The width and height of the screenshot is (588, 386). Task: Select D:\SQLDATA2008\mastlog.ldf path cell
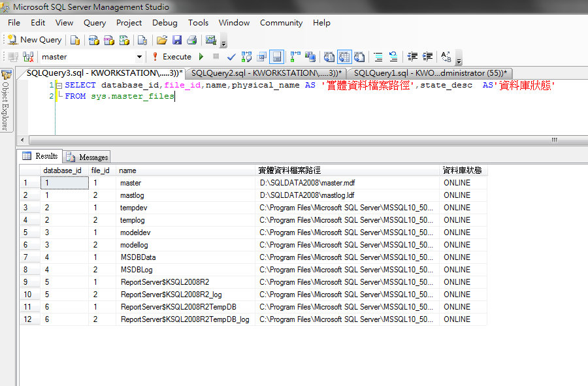coord(348,195)
